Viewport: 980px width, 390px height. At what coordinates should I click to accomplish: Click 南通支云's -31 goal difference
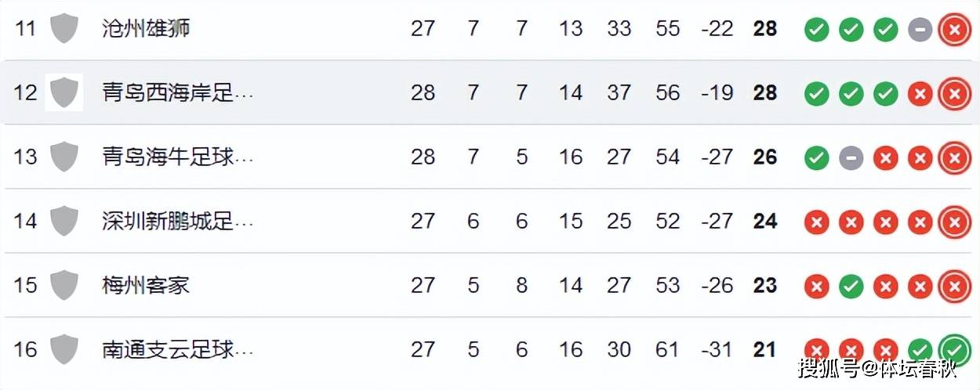point(717,349)
